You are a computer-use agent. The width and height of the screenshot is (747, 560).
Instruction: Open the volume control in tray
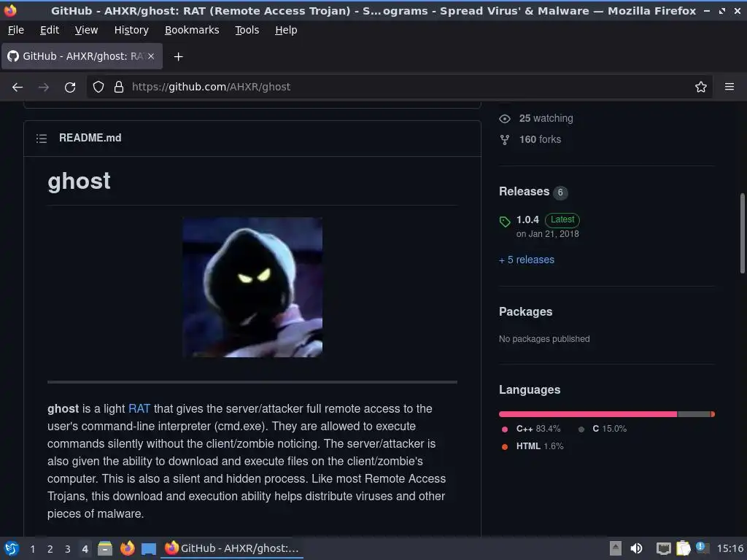[636, 548]
